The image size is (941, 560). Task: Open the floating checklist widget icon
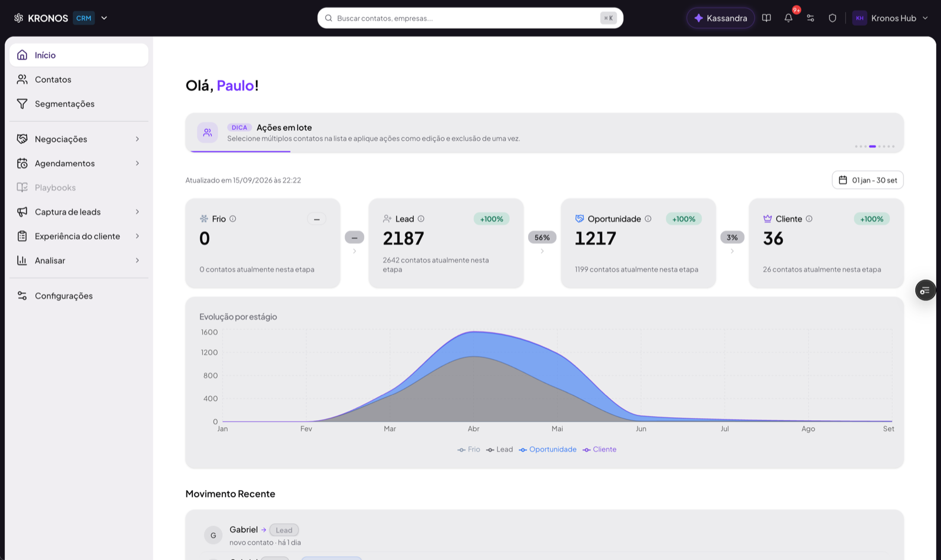click(925, 290)
